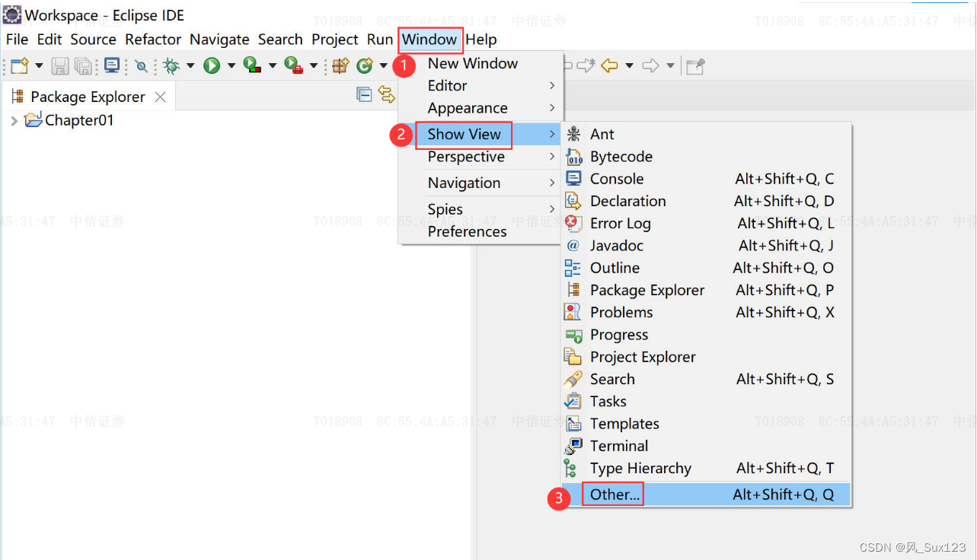Toggle the Pin Editor toolbar icon
The image size is (977, 560).
point(695,66)
